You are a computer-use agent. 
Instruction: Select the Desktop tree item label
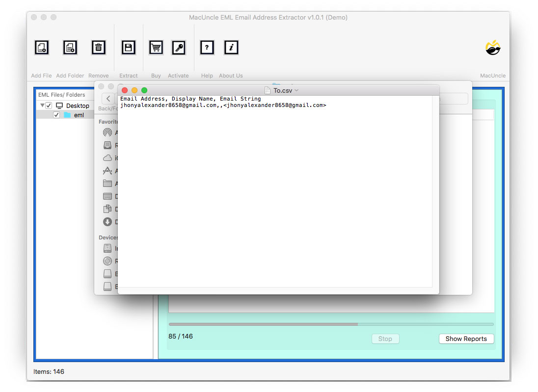click(x=78, y=105)
